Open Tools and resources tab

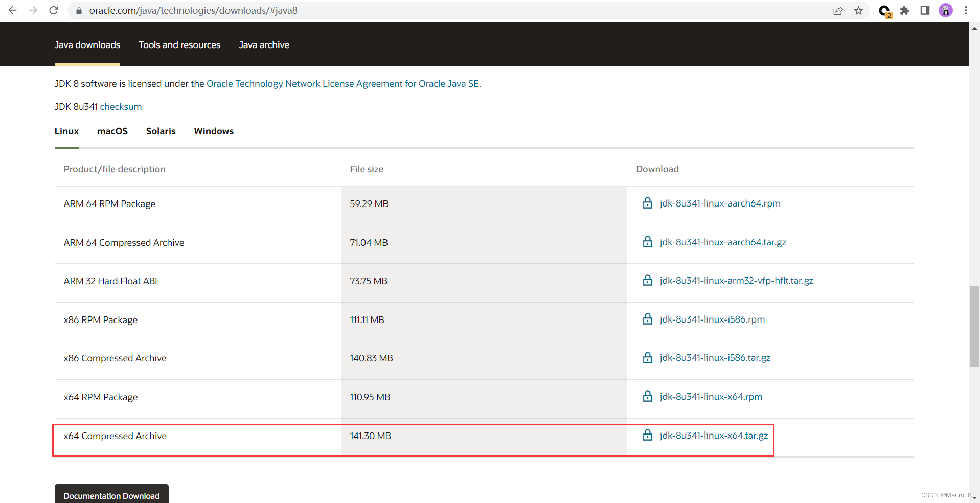coord(179,45)
